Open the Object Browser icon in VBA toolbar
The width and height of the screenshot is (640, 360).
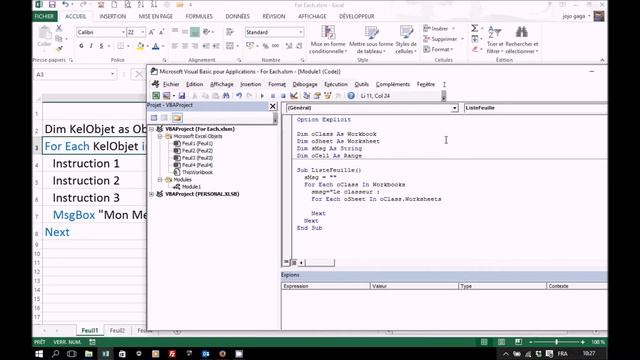click(327, 96)
